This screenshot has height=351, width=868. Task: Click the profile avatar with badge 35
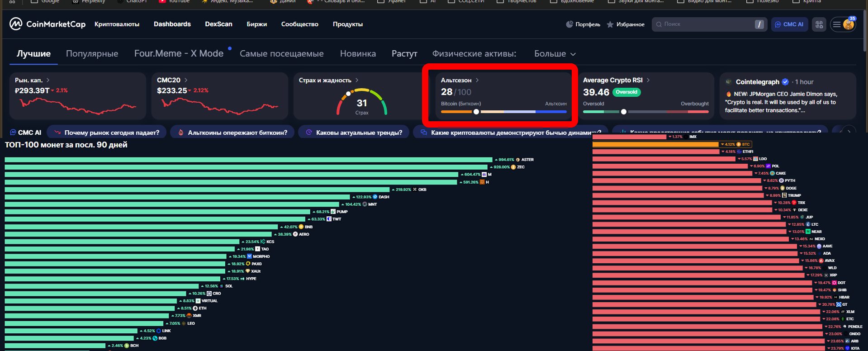tap(849, 24)
